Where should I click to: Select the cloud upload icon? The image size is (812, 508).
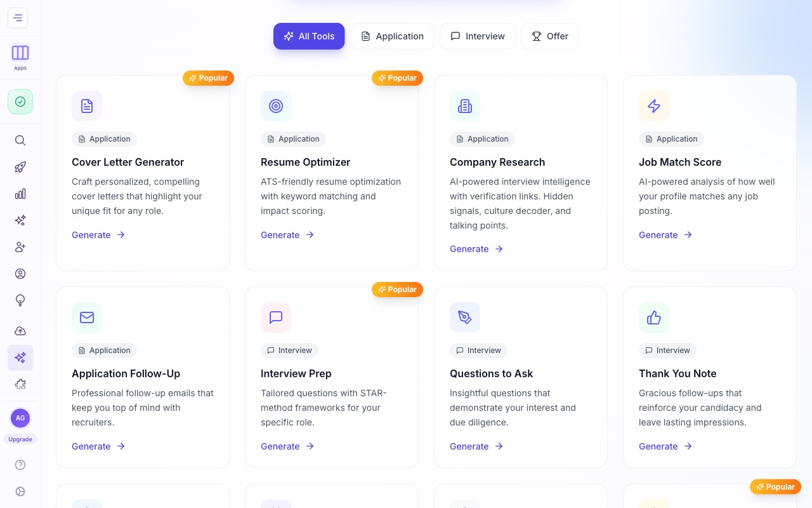click(x=20, y=331)
